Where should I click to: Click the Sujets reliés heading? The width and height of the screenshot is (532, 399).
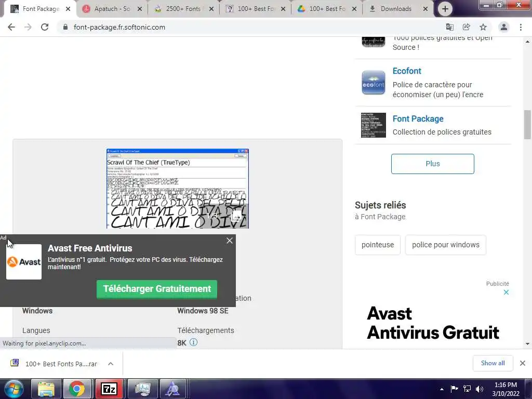[x=380, y=205]
